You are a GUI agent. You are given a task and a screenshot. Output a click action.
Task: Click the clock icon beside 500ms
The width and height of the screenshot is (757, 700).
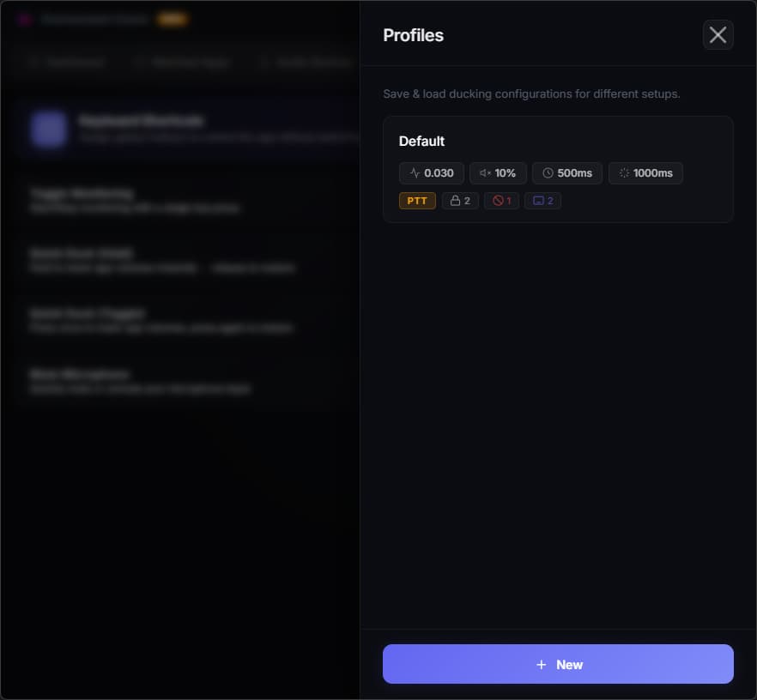coord(548,173)
